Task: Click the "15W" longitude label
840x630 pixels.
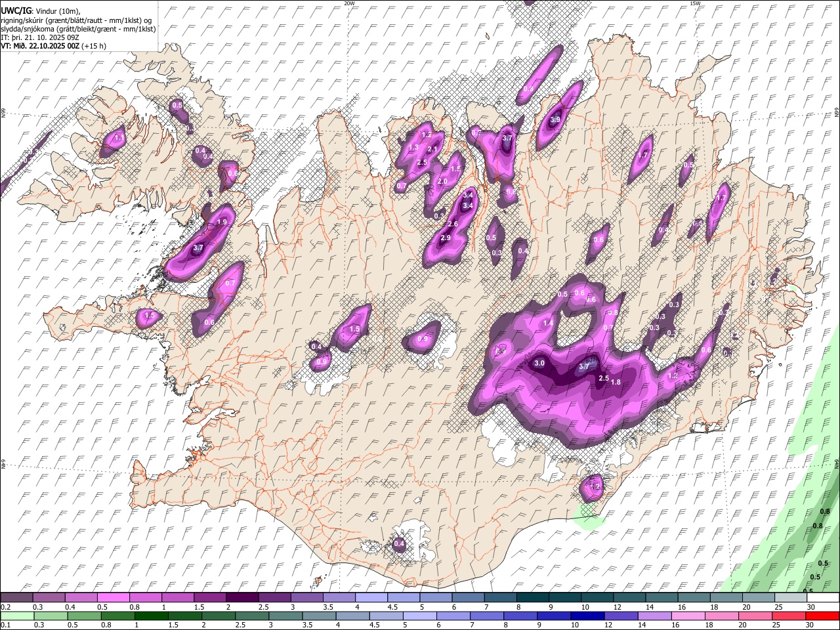Action: pos(695,3)
